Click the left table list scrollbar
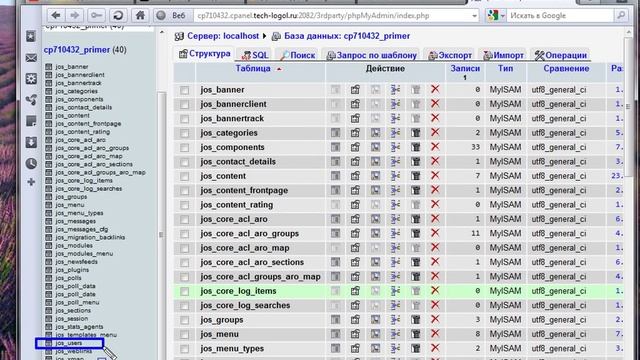Viewport: 640px width, 360px height. (161, 235)
